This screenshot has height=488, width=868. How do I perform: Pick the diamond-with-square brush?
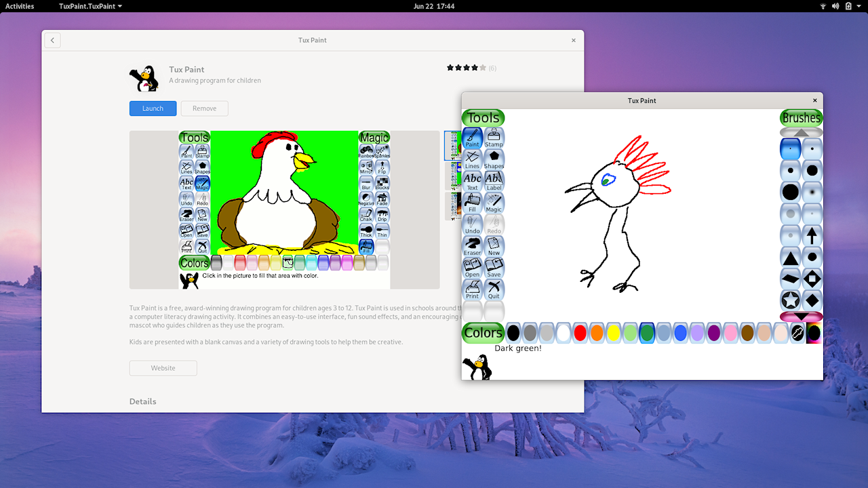click(x=812, y=279)
